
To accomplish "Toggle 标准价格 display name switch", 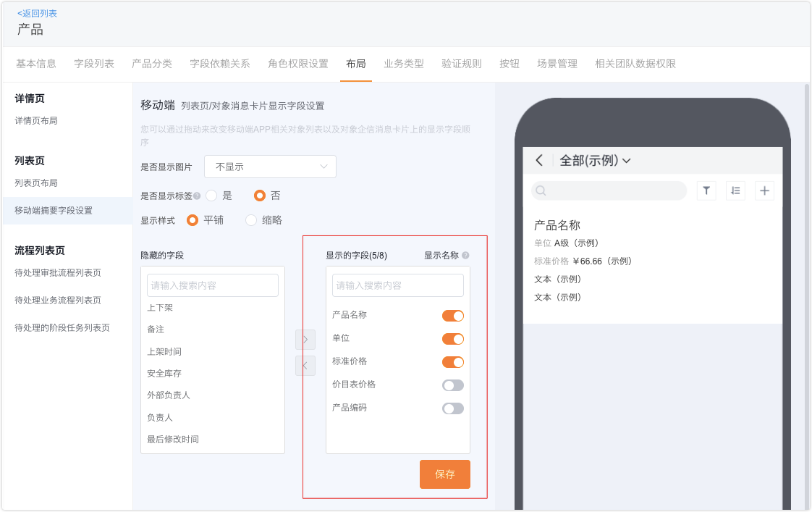I will [452, 362].
